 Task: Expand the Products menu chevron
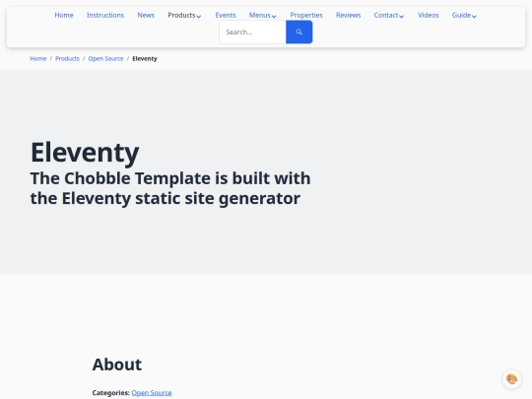(199, 17)
